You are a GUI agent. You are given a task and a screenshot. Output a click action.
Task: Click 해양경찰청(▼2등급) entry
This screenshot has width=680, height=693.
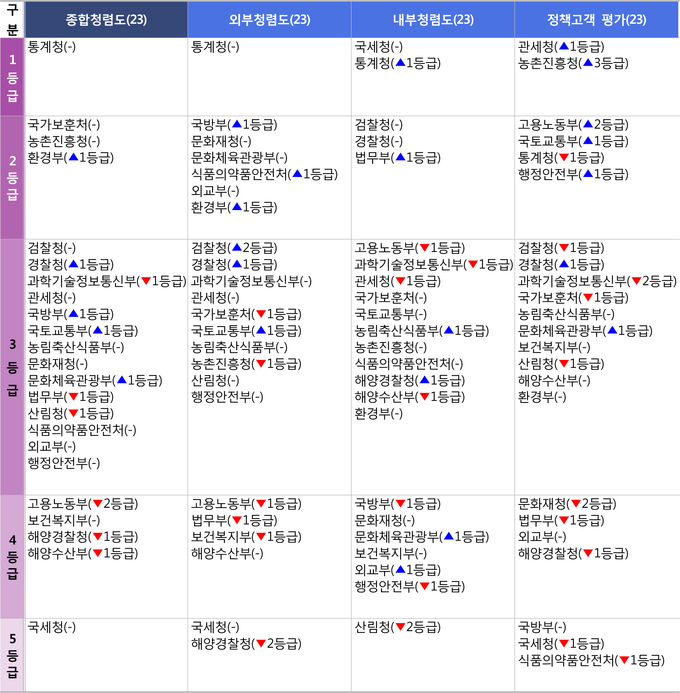coord(246,644)
